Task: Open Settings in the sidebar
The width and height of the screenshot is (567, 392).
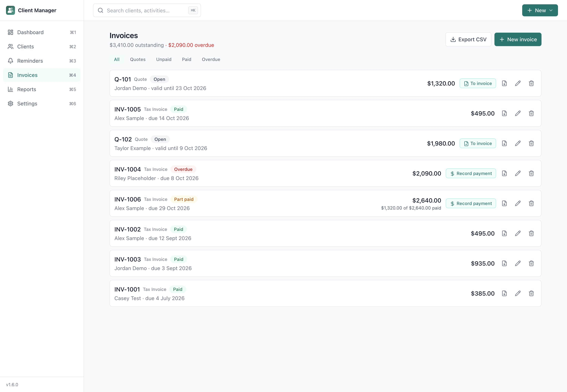Action: [x=42, y=104]
